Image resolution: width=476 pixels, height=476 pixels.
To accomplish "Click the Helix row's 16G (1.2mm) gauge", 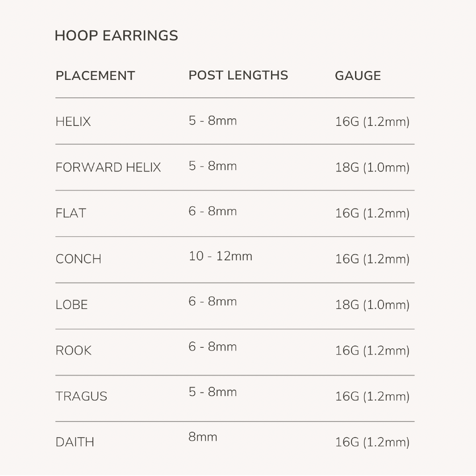I will (x=372, y=121).
